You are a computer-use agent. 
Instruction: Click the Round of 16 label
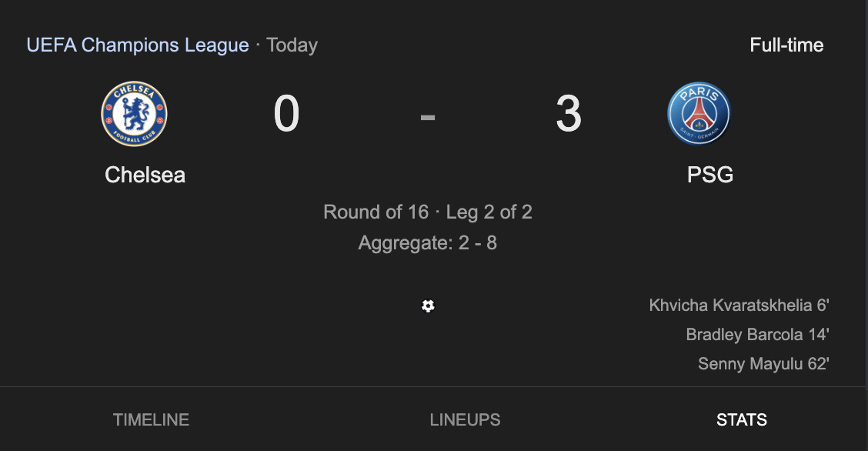point(376,212)
